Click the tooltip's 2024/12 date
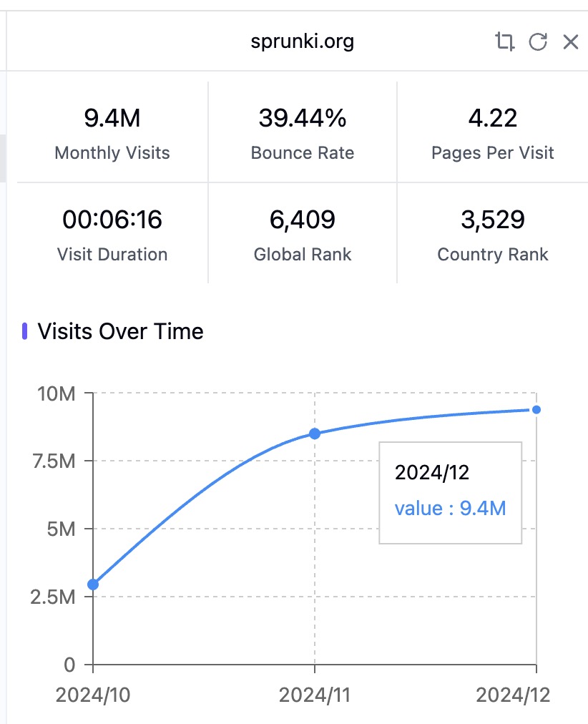The image size is (588, 724). click(432, 472)
